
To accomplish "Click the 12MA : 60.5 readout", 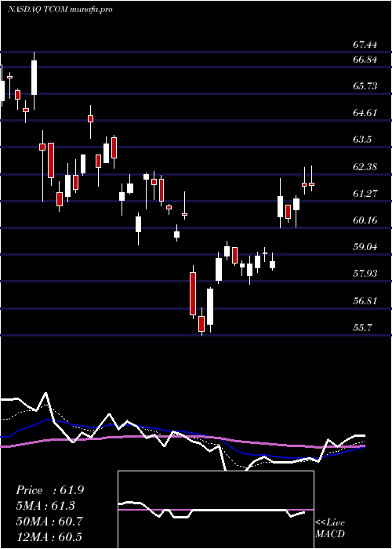I will point(49,537).
